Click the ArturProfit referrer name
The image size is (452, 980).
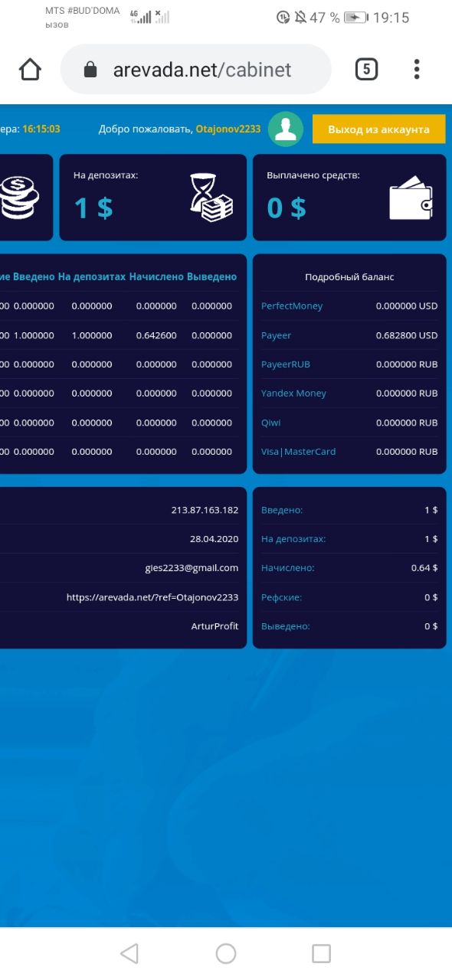tap(215, 626)
